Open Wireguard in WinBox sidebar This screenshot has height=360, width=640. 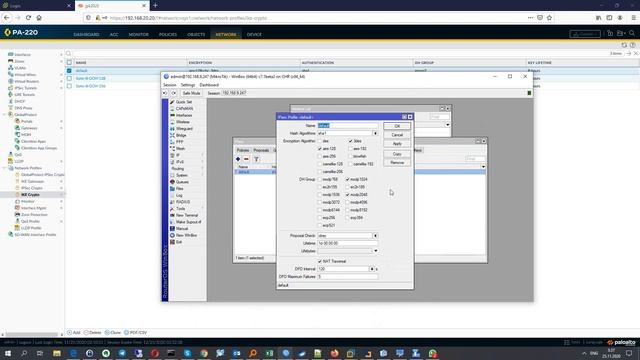[x=184, y=129]
